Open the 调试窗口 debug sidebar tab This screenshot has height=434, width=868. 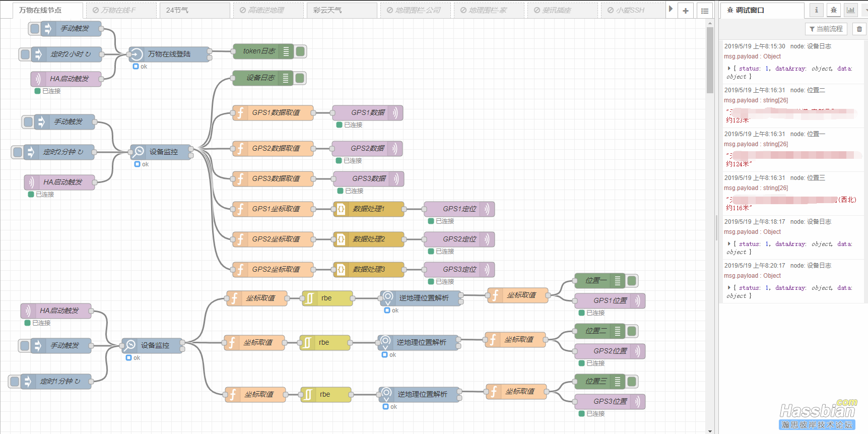pos(762,10)
